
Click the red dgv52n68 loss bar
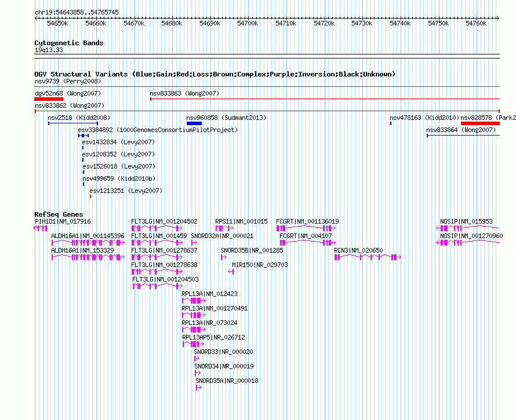49,99
